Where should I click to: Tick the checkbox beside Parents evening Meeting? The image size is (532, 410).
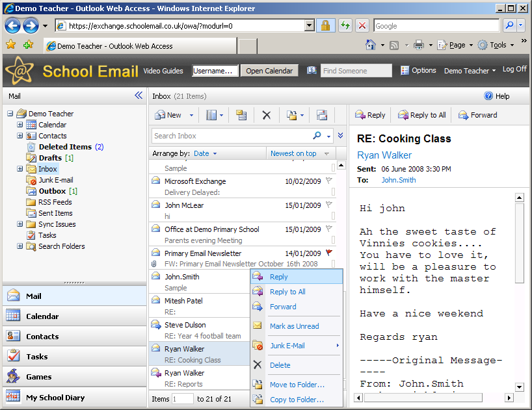coord(333,240)
